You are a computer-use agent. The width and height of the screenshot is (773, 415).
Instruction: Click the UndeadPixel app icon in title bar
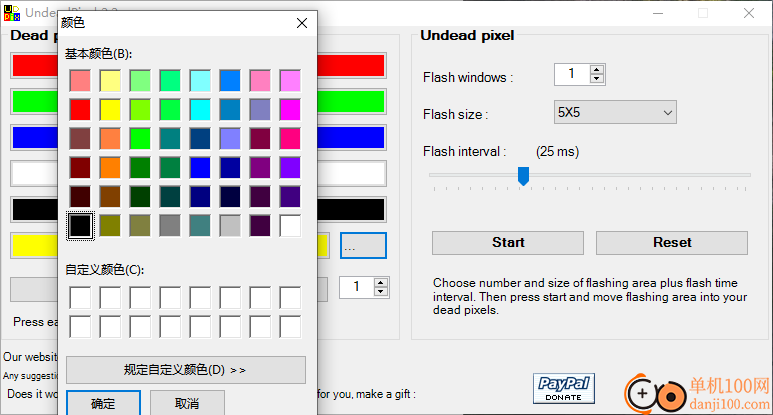pyautogui.click(x=12, y=13)
